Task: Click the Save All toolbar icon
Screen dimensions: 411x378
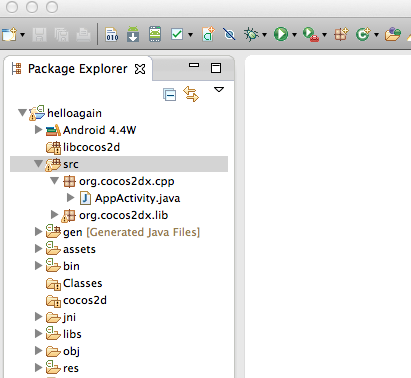Action: pyautogui.click(x=62, y=34)
